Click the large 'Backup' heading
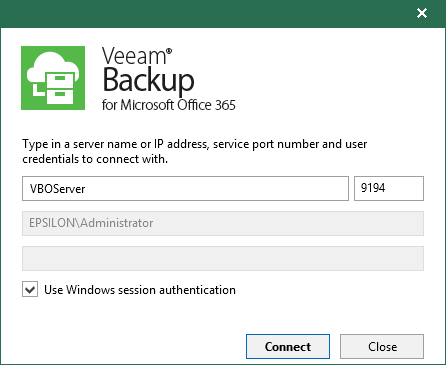The height and width of the screenshot is (365, 446). pos(148,80)
